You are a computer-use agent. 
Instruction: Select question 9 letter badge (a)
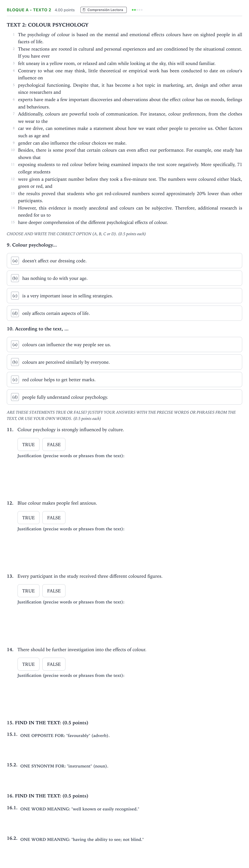pos(15,261)
